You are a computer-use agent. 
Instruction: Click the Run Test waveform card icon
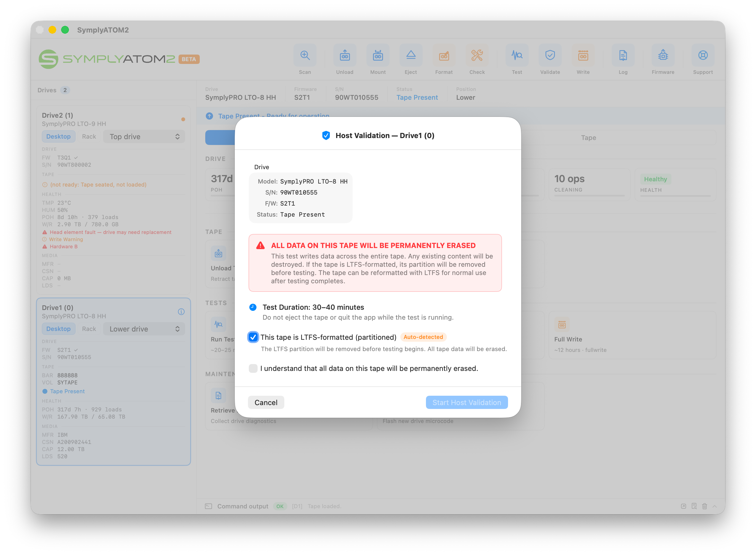(x=218, y=325)
